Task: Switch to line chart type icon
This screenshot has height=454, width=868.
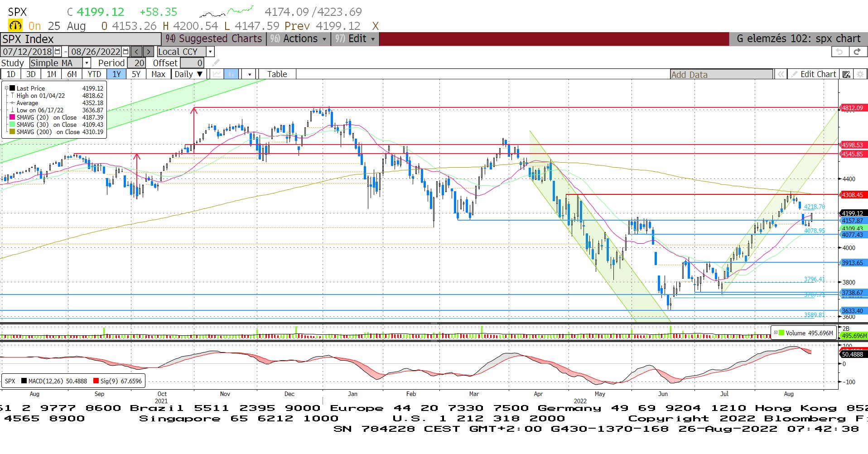Action: click(x=217, y=74)
